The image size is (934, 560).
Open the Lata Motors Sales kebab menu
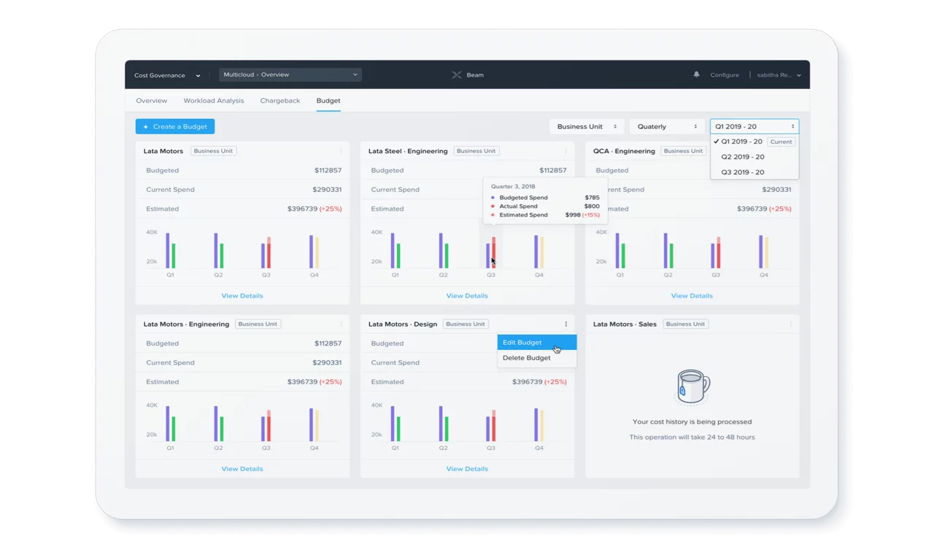tap(790, 324)
